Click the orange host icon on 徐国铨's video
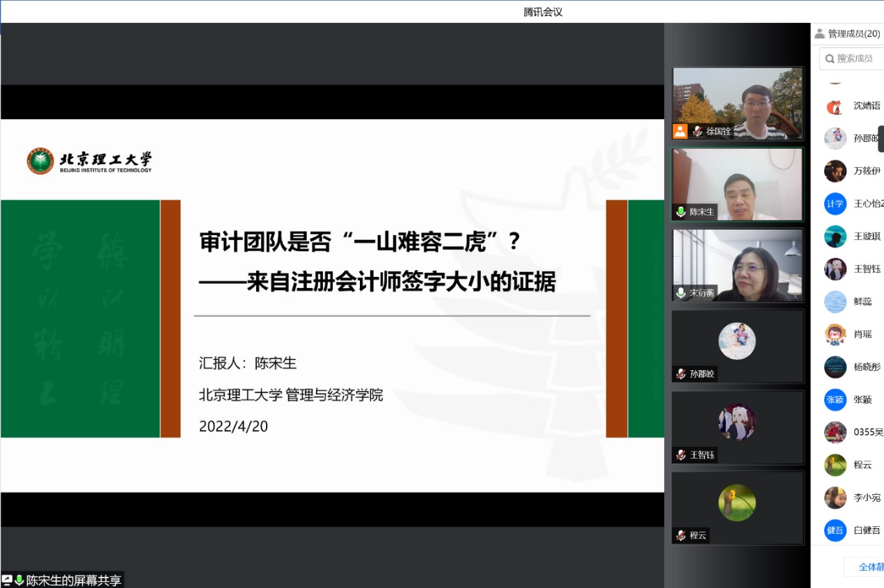This screenshot has height=588, width=884. [x=679, y=131]
